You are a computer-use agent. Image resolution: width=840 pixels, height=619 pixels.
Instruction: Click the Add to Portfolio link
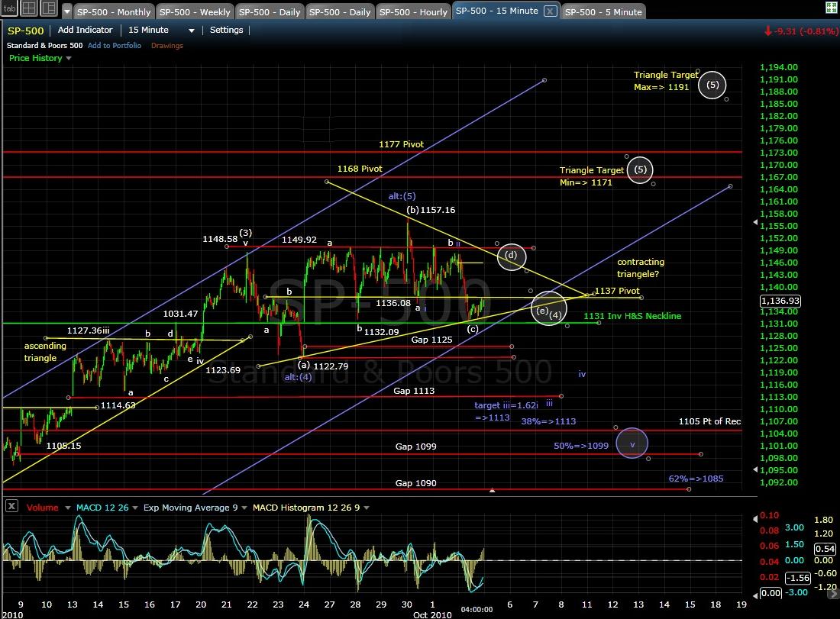(x=115, y=46)
